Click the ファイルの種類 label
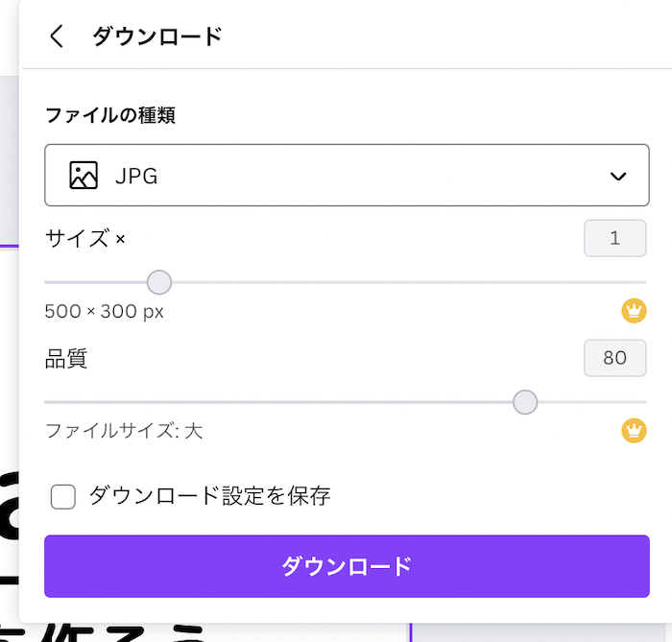Screen dimensions: 672x642 click(109, 116)
